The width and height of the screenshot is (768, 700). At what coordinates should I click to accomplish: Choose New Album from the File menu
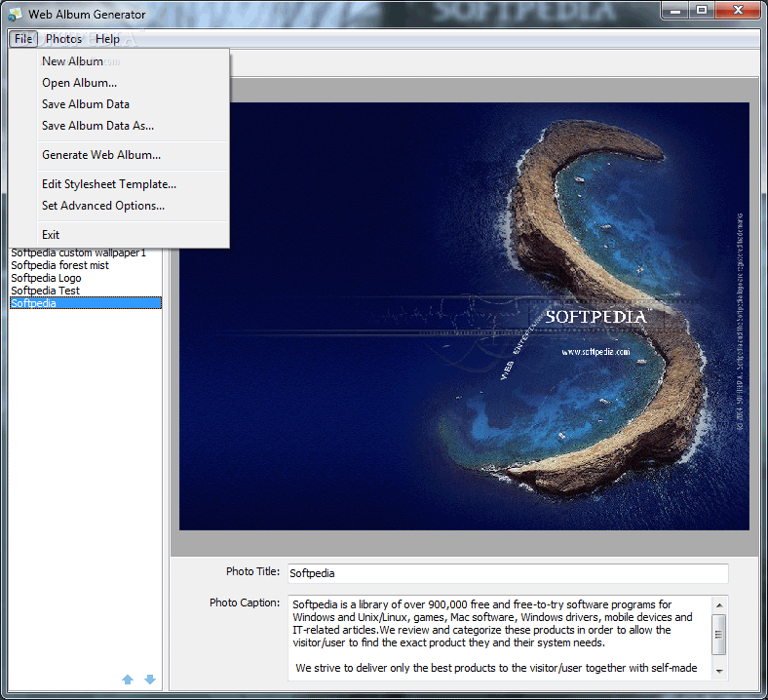[134, 61]
